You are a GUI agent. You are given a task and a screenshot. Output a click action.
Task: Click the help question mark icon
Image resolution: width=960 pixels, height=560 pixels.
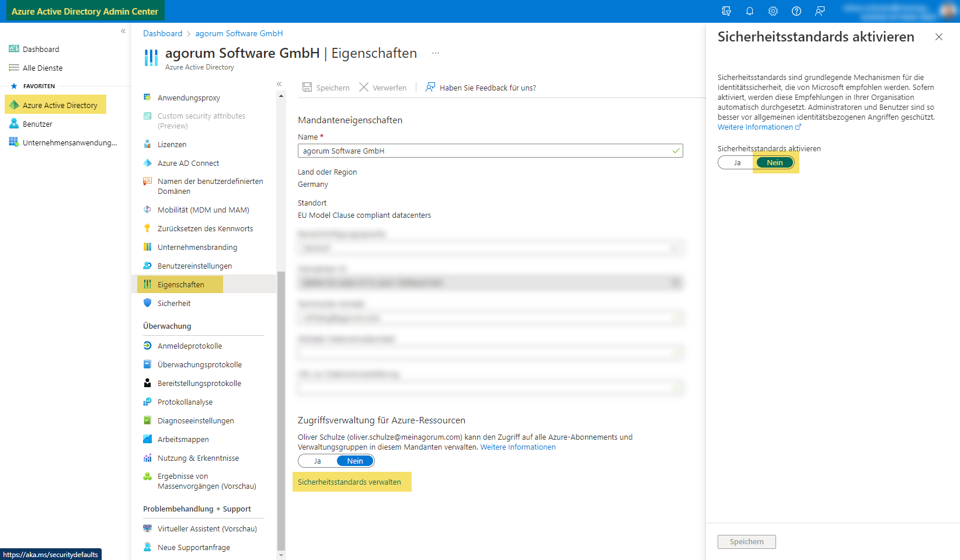[x=796, y=11]
